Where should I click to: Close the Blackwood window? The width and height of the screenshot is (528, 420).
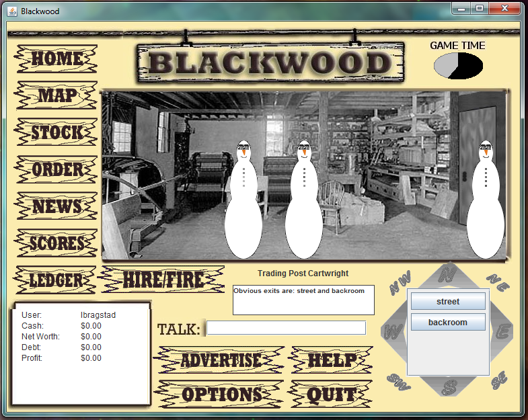(x=504, y=9)
